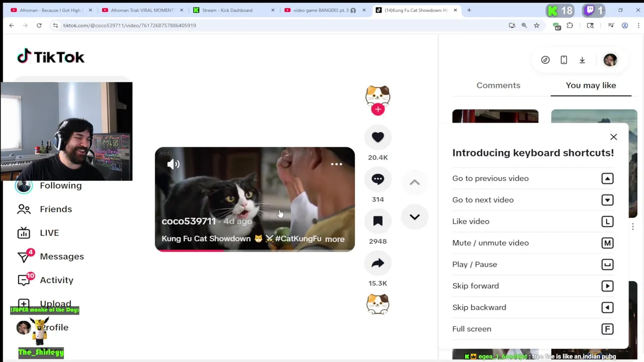
Task: Click the coco539711 cat avatar above the follow badge
Action: tap(378, 95)
